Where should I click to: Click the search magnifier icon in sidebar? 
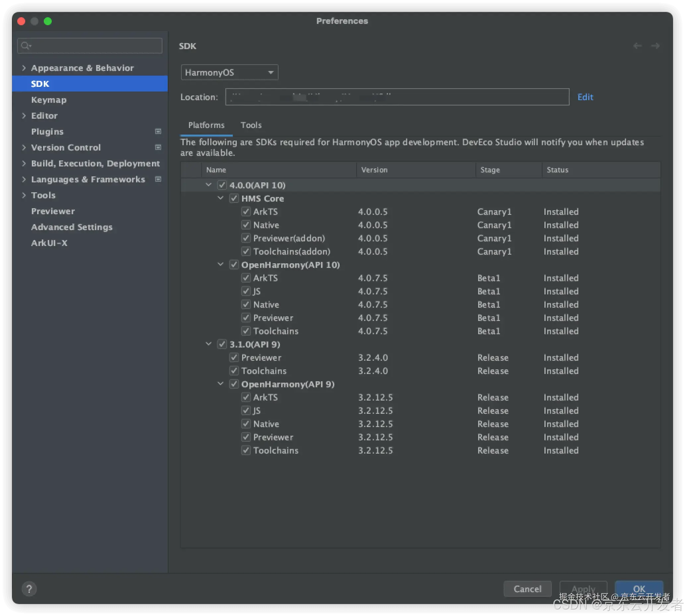pos(26,46)
